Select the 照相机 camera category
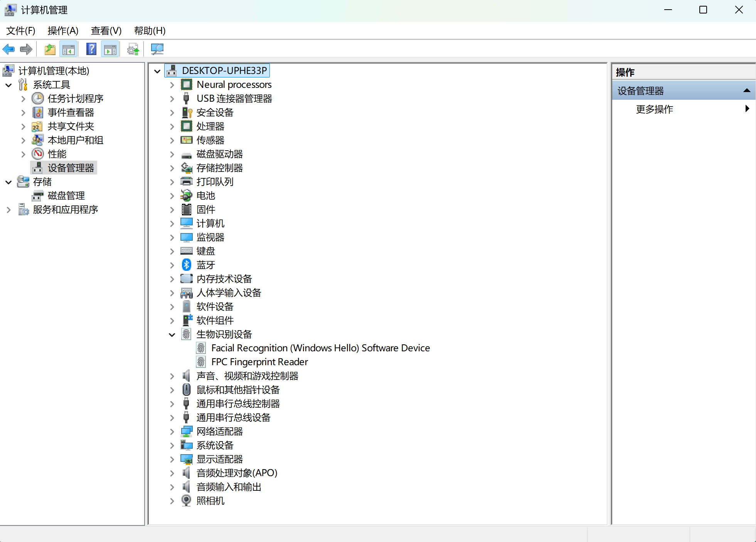The width and height of the screenshot is (756, 542). tap(210, 501)
